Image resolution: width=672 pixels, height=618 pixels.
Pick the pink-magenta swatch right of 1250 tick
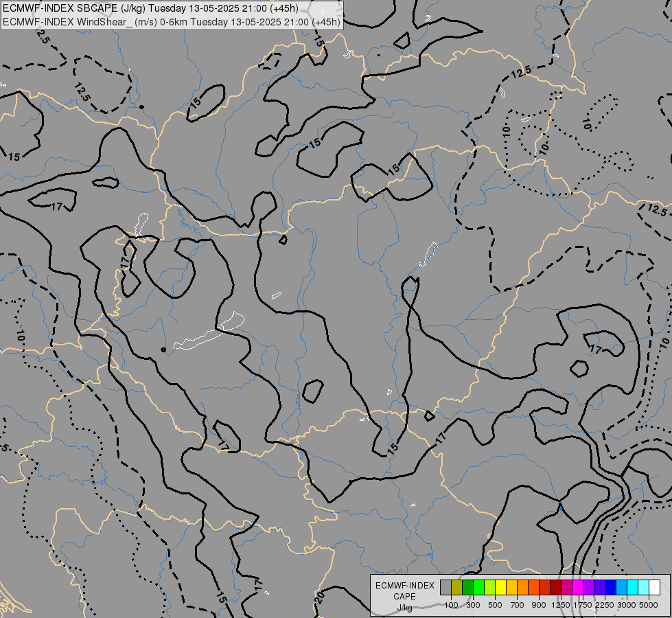566,587
